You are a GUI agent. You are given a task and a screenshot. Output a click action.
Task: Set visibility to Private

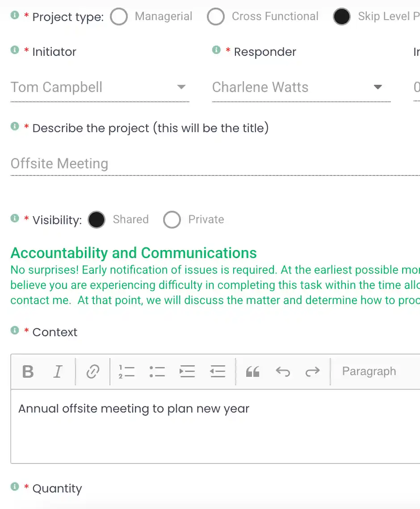click(172, 220)
